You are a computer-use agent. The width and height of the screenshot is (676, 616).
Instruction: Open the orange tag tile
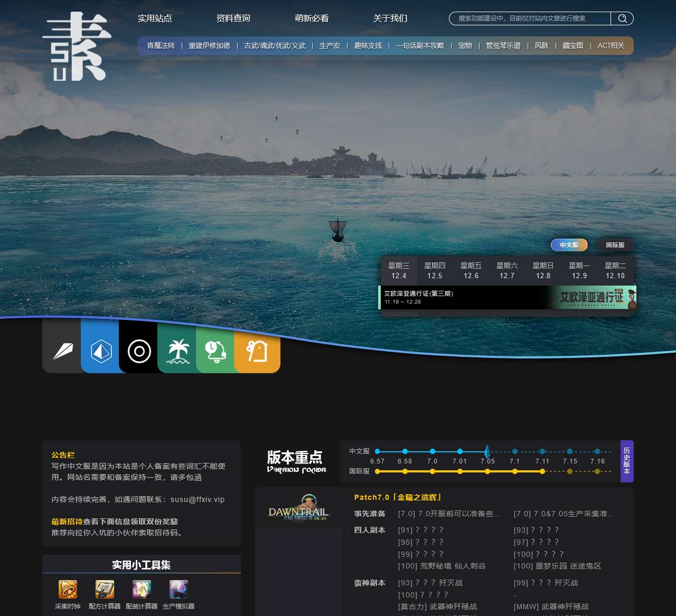pos(257,350)
